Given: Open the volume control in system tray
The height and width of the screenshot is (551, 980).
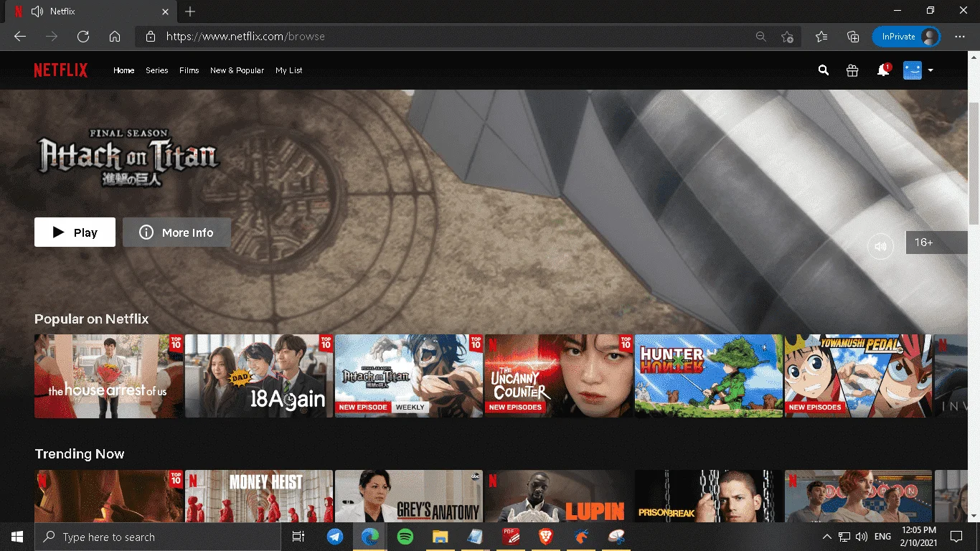Looking at the screenshot, I should click(x=862, y=537).
